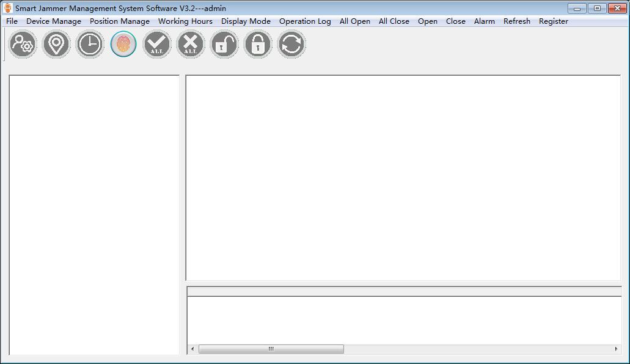This screenshot has width=630, height=364.
Task: Open the Device Manage menu
Action: coord(54,21)
